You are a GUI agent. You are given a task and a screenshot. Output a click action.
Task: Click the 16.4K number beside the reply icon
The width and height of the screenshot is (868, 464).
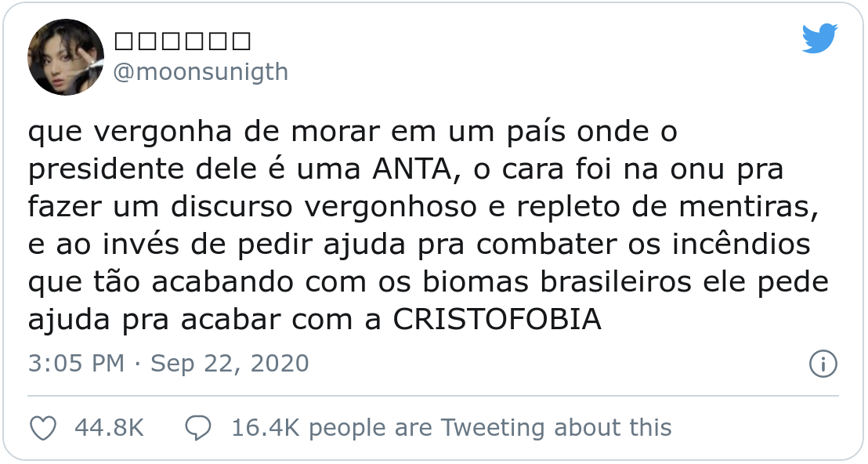265,428
